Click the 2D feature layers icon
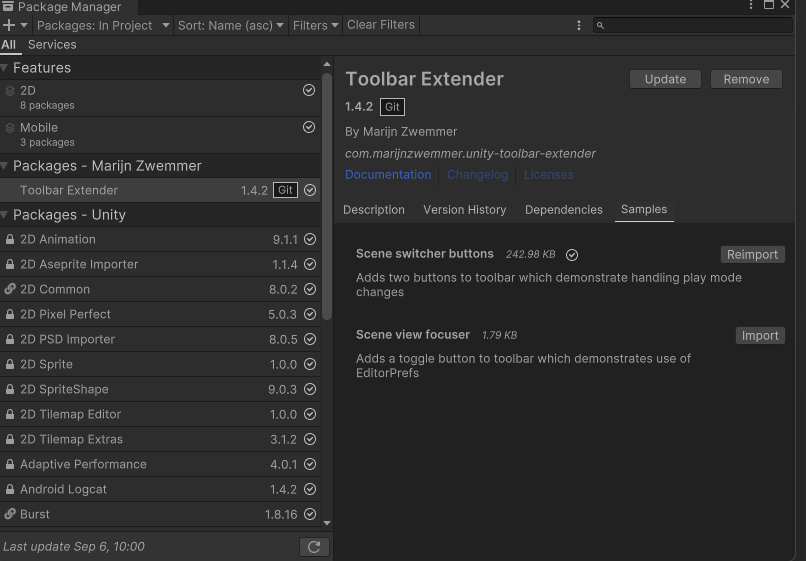This screenshot has height=561, width=806. tap(10, 92)
